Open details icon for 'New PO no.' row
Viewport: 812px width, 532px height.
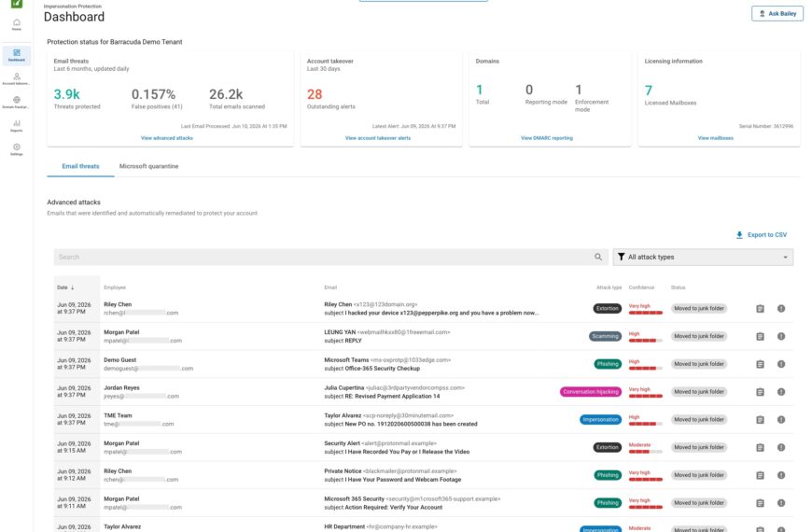tap(761, 420)
